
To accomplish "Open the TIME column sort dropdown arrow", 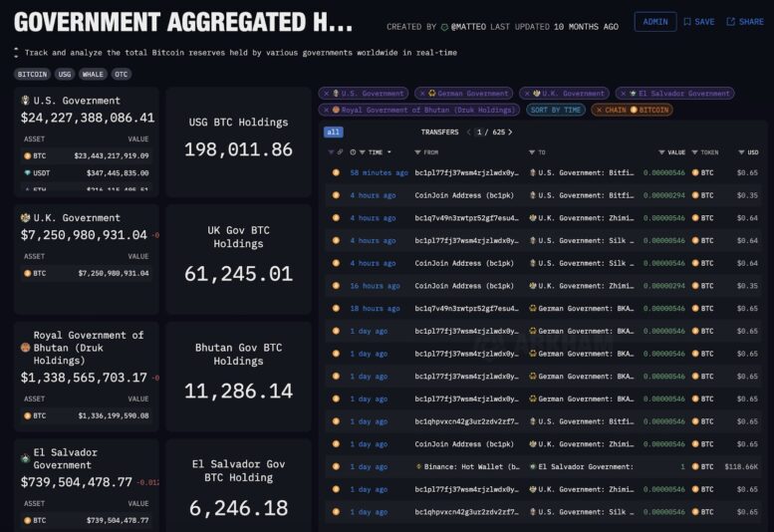I will [x=389, y=152].
